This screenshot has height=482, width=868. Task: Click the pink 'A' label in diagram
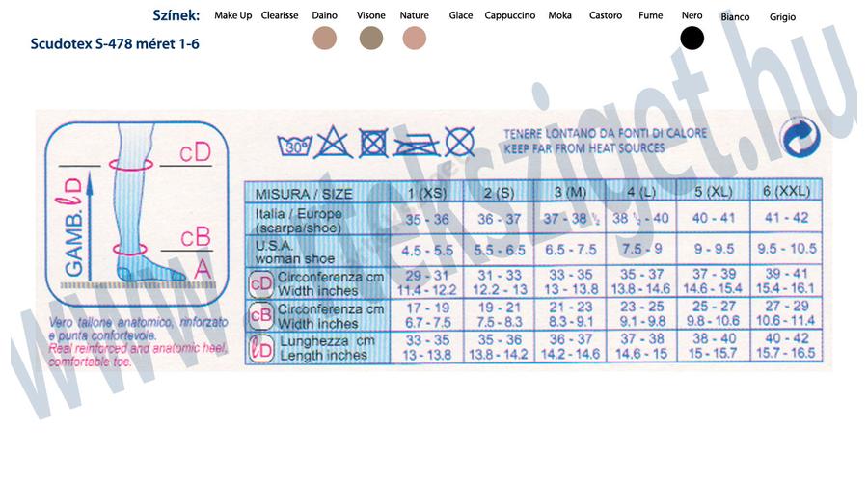pos(203,270)
